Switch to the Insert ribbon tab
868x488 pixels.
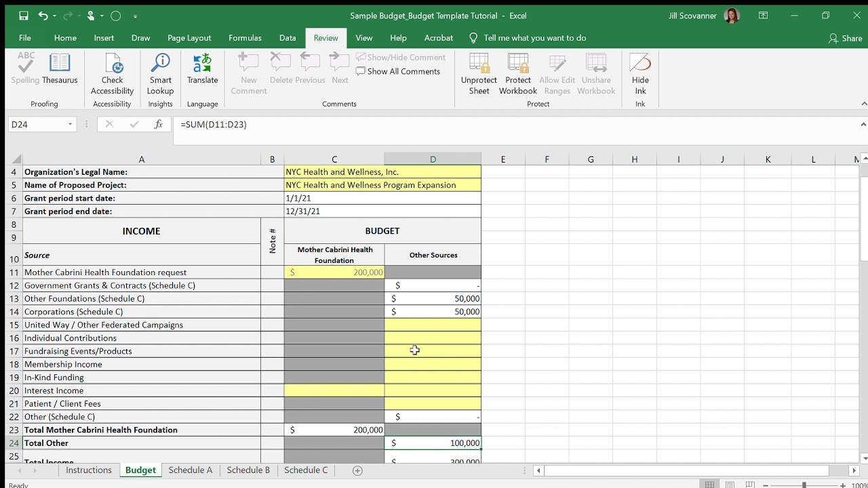104,38
